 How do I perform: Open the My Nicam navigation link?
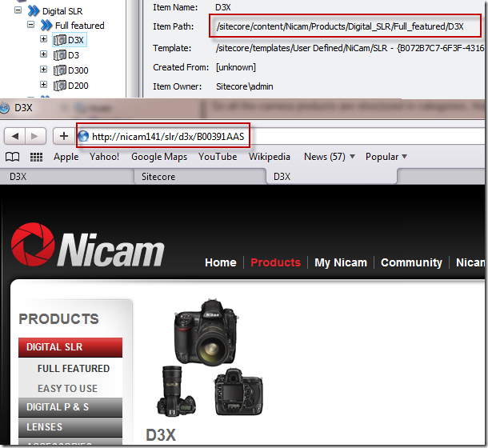tap(341, 262)
